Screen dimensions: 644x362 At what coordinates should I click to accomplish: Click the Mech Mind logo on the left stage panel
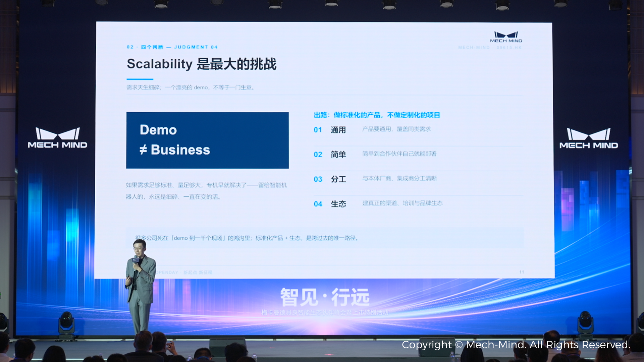tap(57, 138)
